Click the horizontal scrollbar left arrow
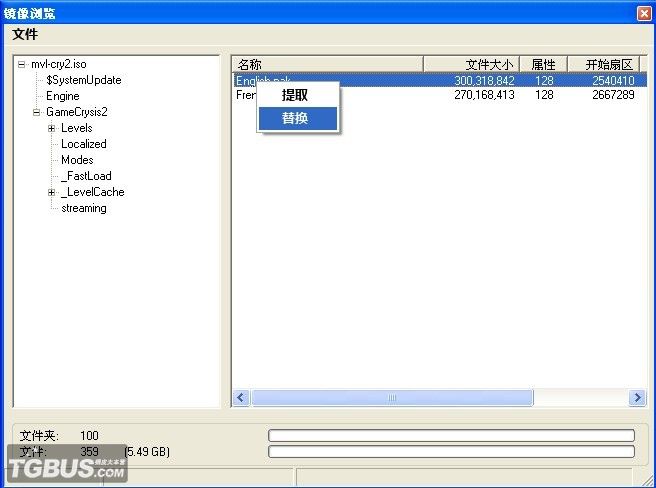 [x=241, y=398]
